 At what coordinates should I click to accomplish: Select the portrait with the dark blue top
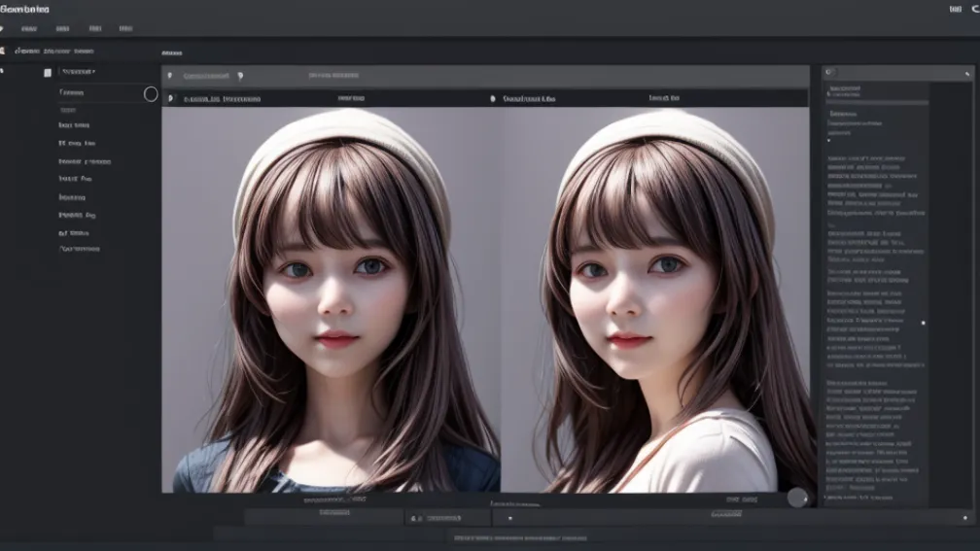pyautogui.click(x=331, y=299)
